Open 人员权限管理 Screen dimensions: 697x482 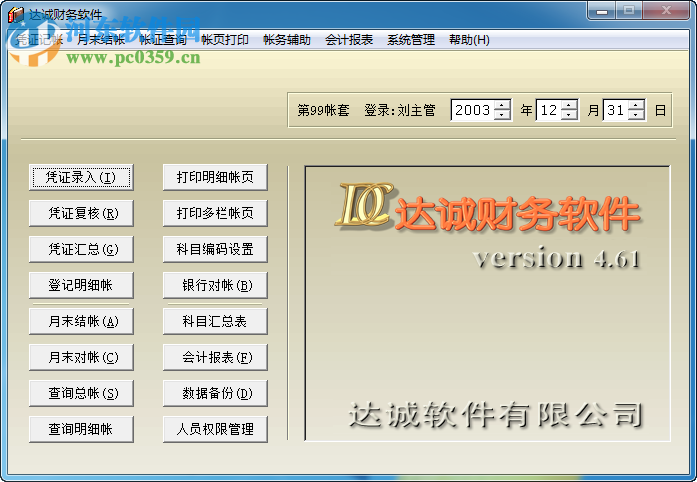[215, 430]
